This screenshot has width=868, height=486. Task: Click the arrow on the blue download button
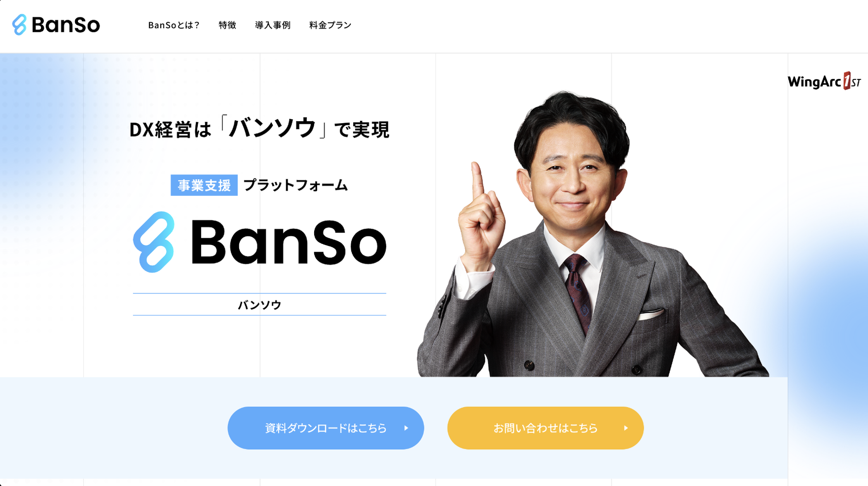pos(406,428)
